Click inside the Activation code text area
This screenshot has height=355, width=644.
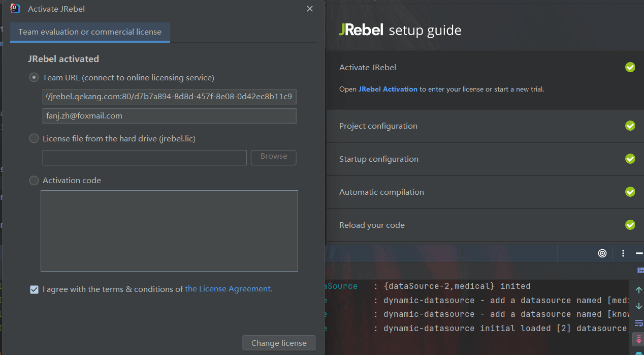169,231
